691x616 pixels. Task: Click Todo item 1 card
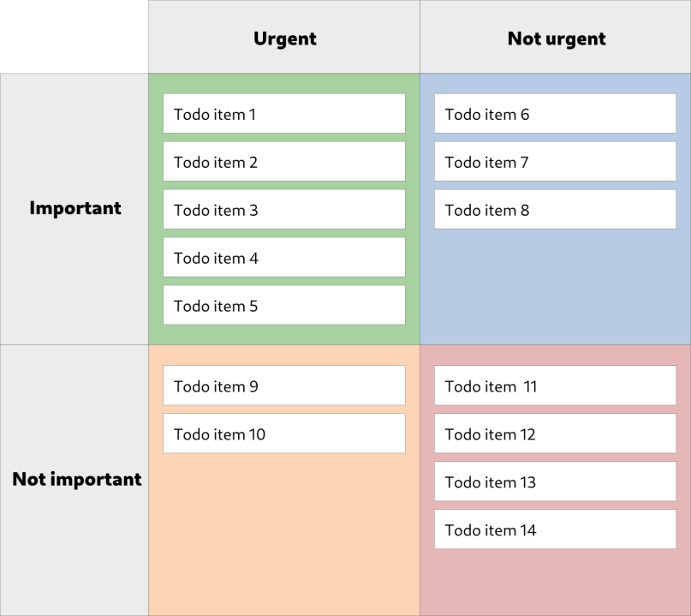(283, 114)
